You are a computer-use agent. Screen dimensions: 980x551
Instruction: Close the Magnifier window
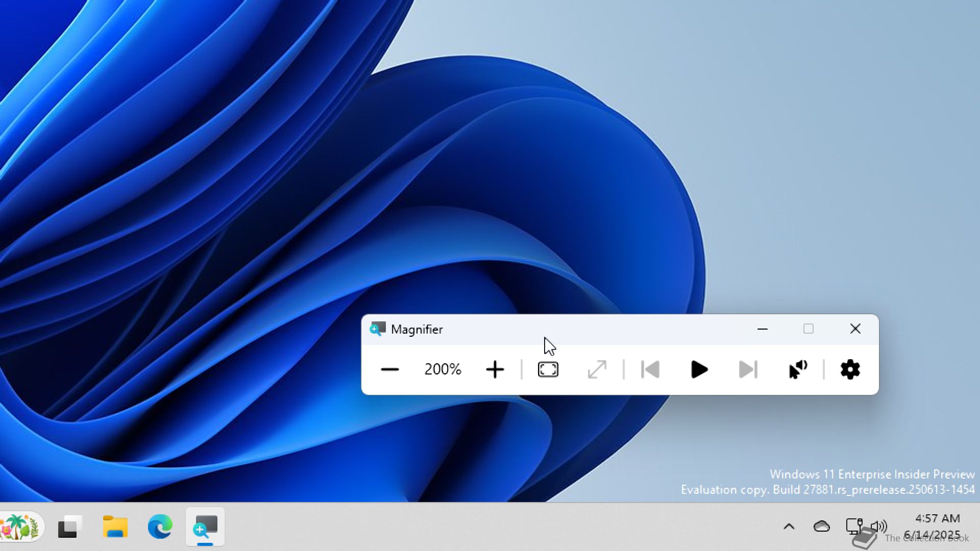tap(855, 329)
